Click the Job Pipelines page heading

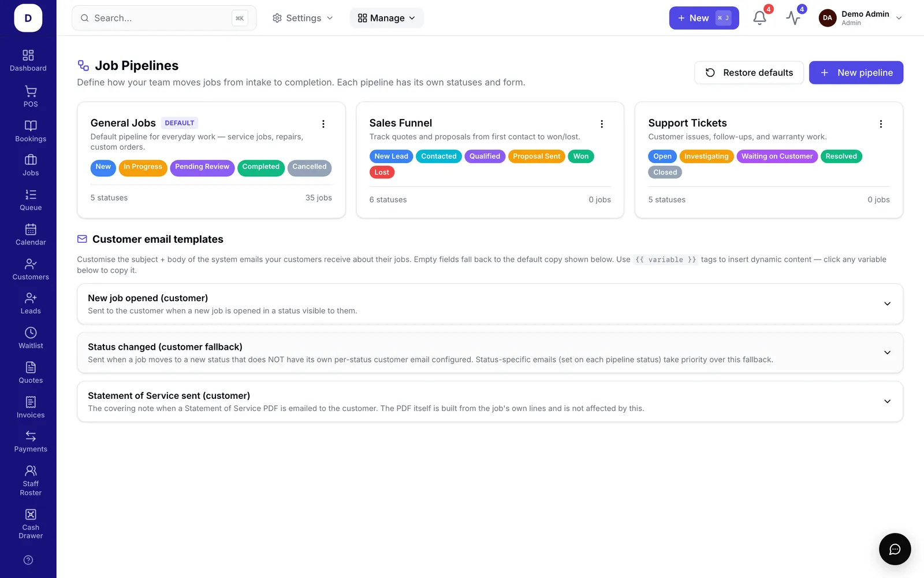[137, 66]
